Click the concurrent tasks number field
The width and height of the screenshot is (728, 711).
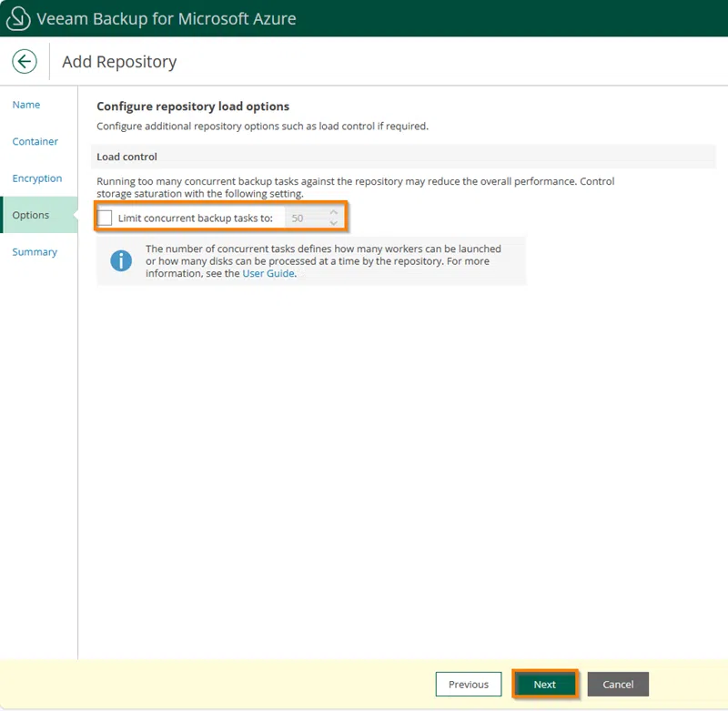pyautogui.click(x=307, y=218)
